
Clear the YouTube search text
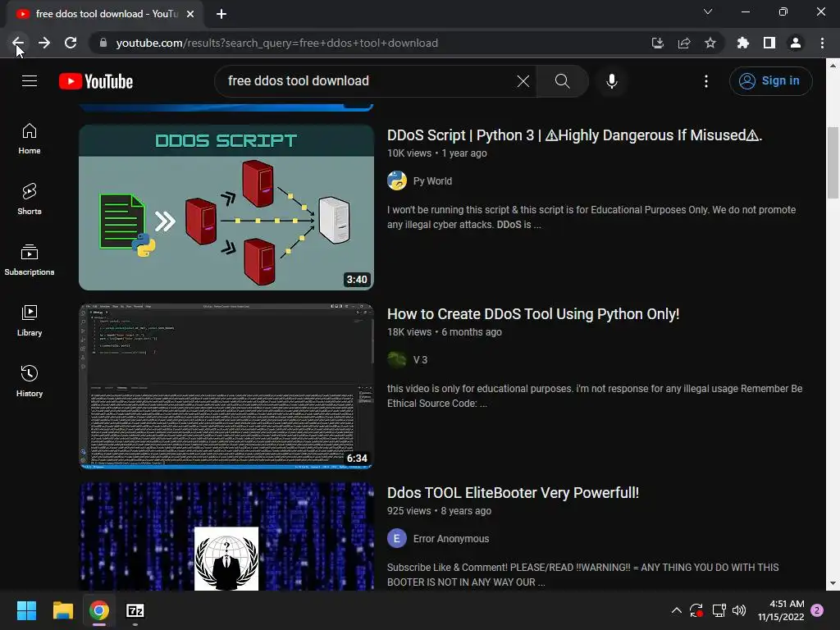523,81
